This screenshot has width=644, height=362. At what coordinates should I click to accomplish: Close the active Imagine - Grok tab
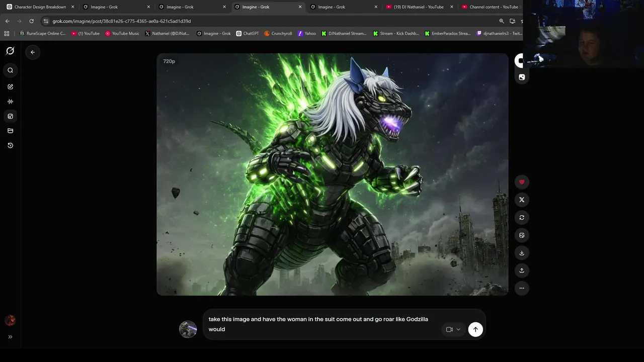click(x=300, y=7)
